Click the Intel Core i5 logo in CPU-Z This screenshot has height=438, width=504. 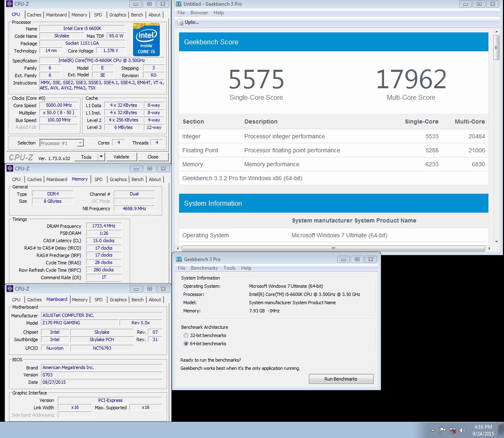[x=146, y=40]
